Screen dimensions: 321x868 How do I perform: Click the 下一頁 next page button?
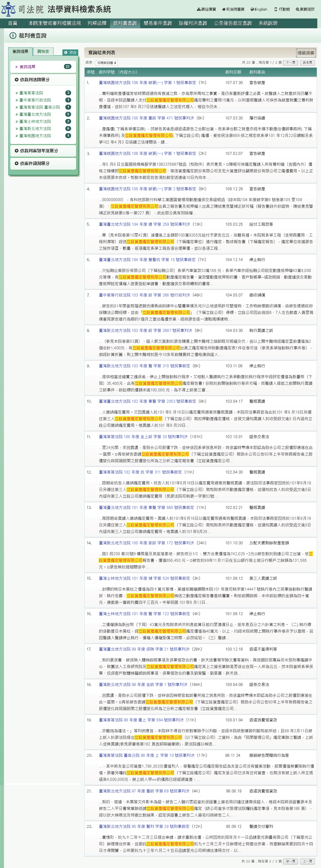click(x=290, y=63)
